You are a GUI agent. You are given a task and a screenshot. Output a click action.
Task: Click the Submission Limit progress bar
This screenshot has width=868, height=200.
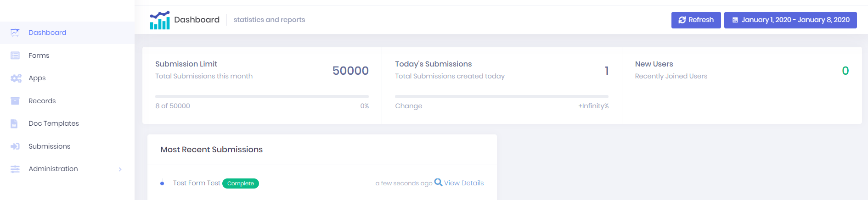pos(262,97)
